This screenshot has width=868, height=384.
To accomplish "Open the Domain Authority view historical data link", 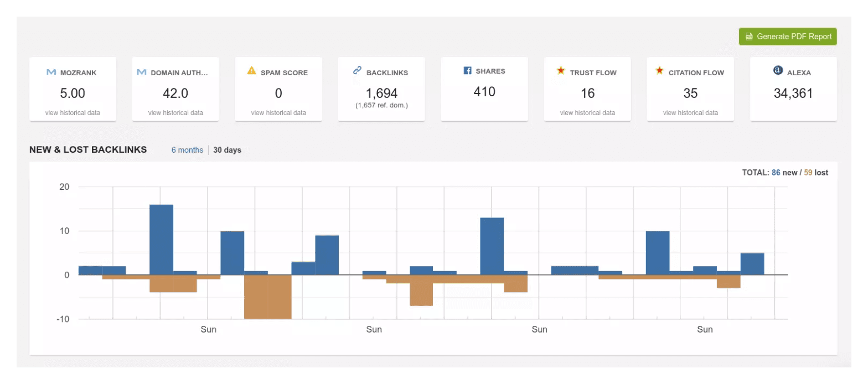I will pyautogui.click(x=175, y=113).
